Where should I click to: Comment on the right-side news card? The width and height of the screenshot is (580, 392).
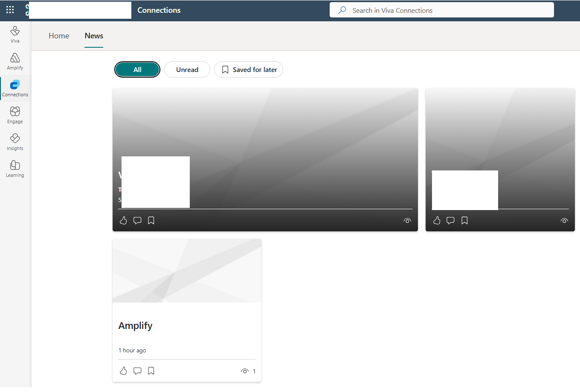pos(450,220)
